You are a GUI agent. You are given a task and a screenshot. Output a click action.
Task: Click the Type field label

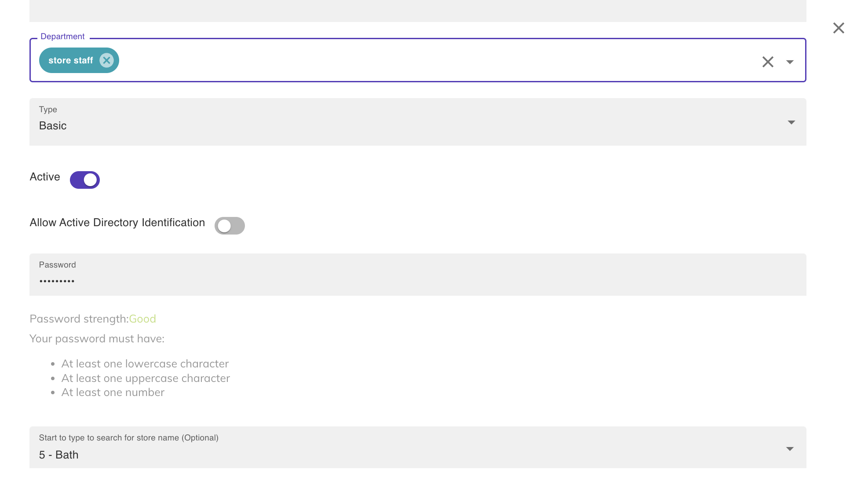click(x=48, y=110)
